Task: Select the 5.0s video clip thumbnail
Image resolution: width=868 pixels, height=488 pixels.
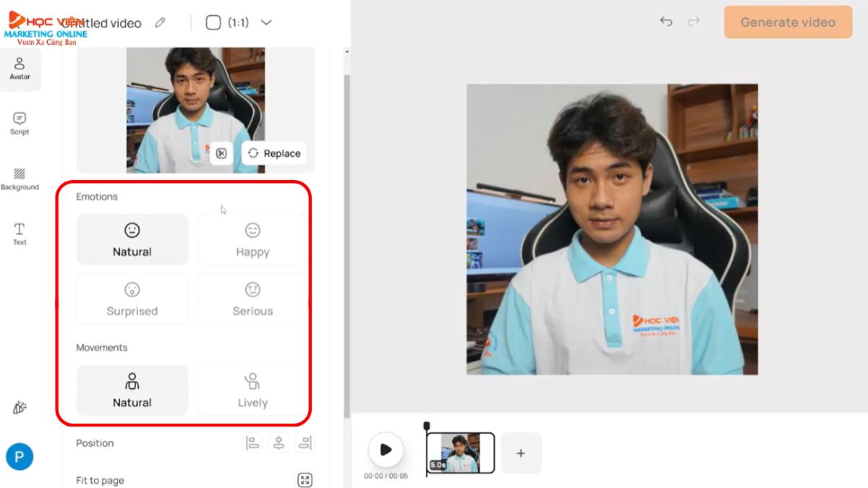Action: pos(461,453)
